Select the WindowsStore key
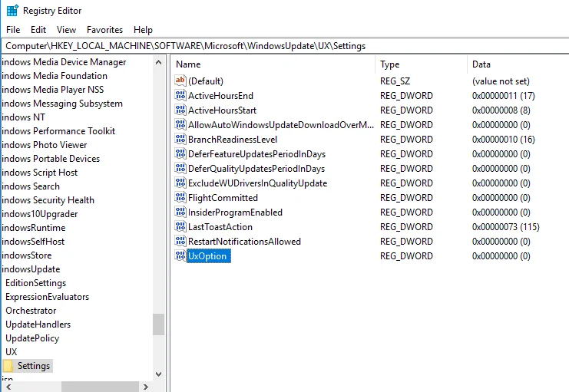The height and width of the screenshot is (392, 569). [26, 255]
